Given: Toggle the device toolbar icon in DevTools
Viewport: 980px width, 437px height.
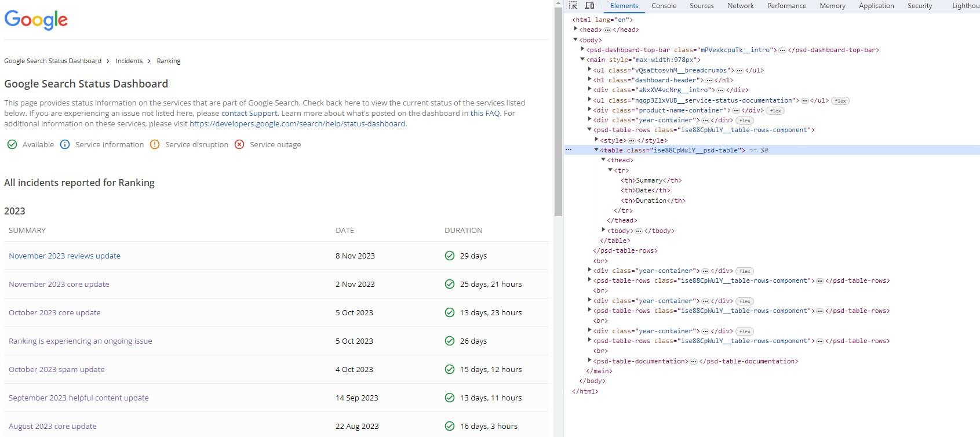Looking at the screenshot, I should (x=589, y=6).
